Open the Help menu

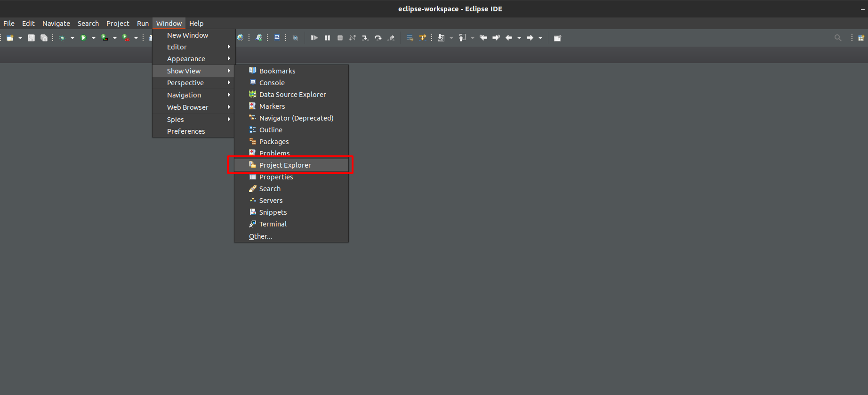pos(196,23)
